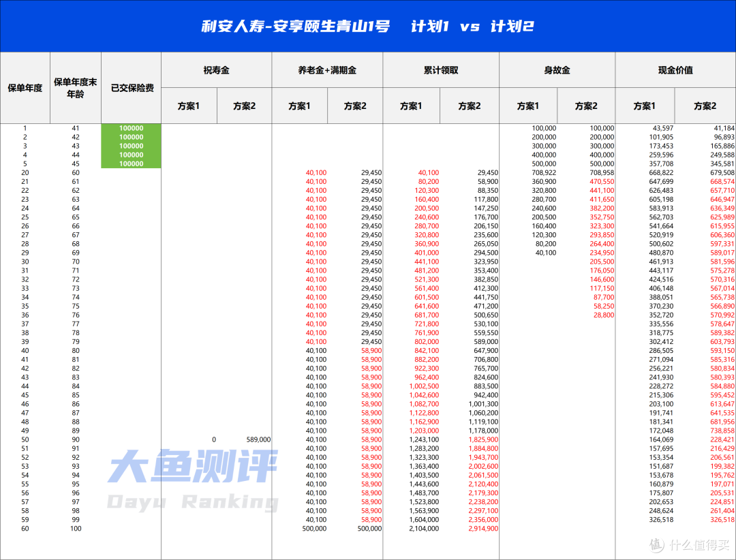
Task: Select the 累计领取 group header
Action: 441,70
